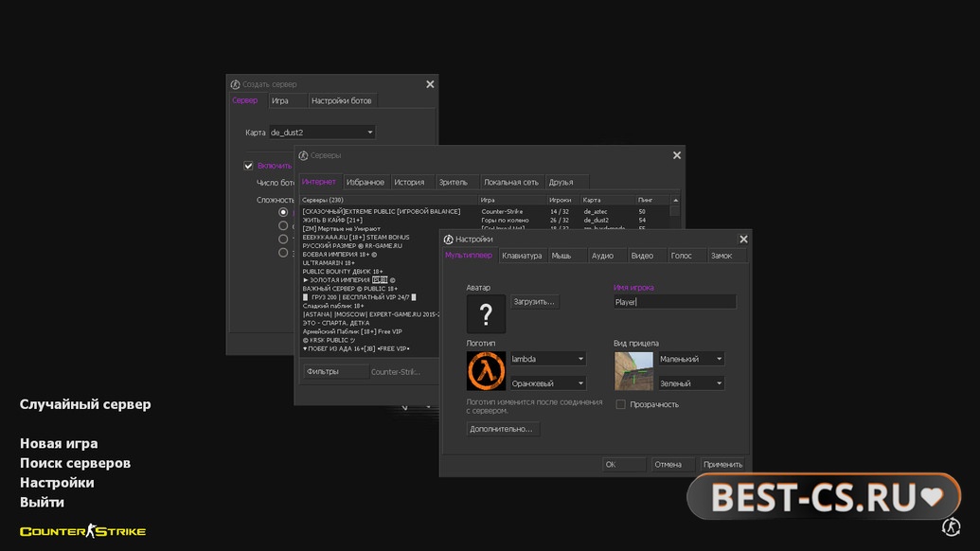The height and width of the screenshot is (551, 980).
Task: Close the Создать сервер window
Action: tap(430, 84)
